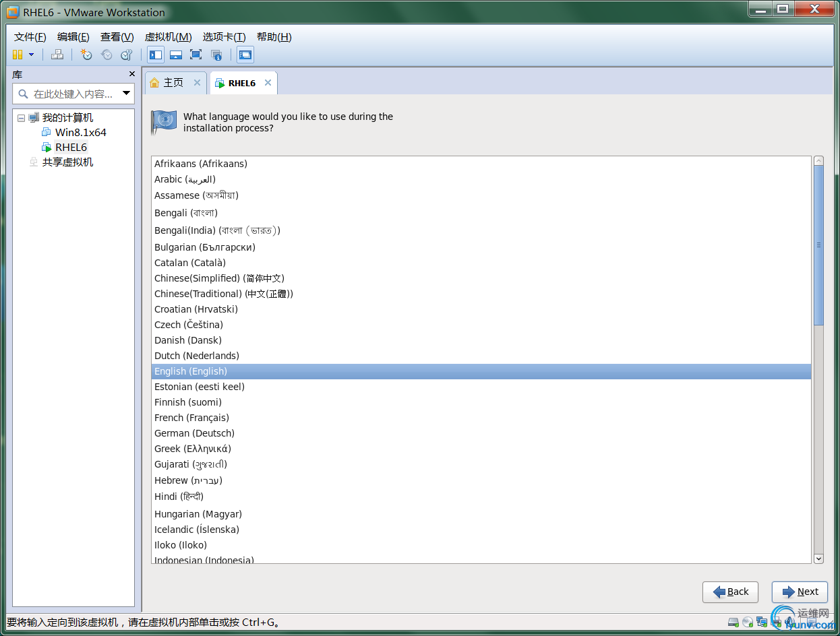Close the RHEL6 tab
Screen dimensions: 840x636
[268, 83]
